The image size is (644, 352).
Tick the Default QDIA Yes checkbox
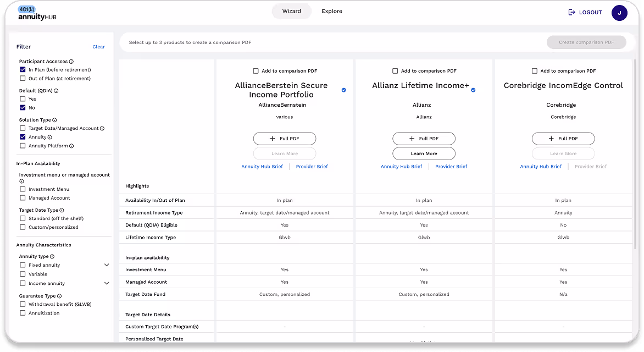[23, 98]
